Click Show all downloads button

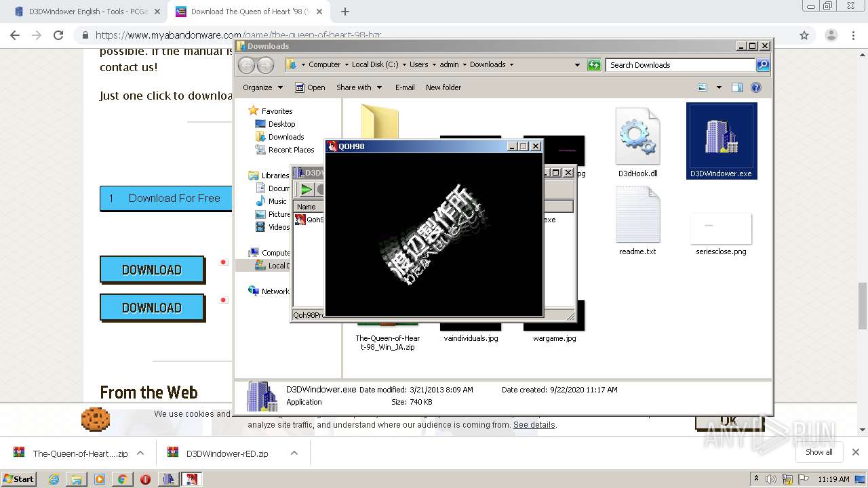tap(819, 452)
